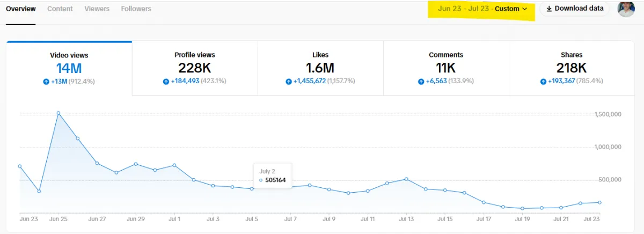This screenshot has height=234, width=644.
Task: Open the profile avatar menu
Action: [x=626, y=9]
